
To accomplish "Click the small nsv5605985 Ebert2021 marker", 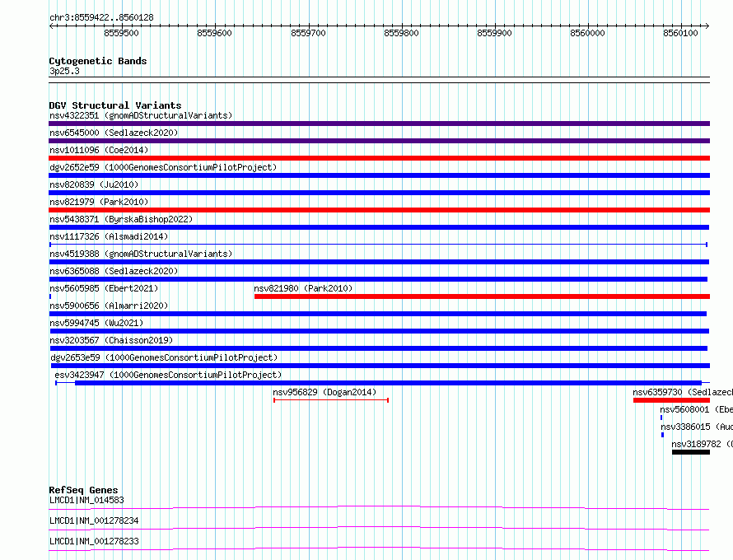I will pyautogui.click(x=50, y=296).
